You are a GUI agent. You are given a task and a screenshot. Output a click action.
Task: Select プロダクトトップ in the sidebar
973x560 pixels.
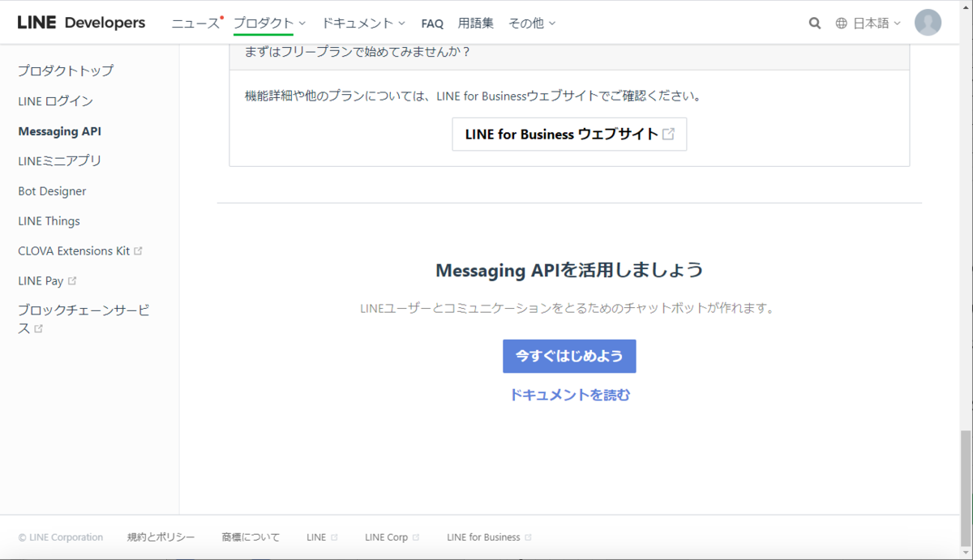(66, 71)
